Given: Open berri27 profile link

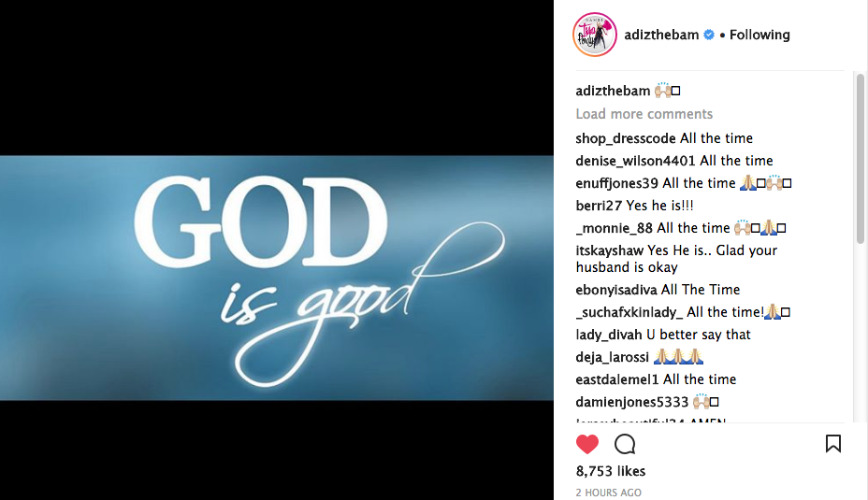Looking at the screenshot, I should click(x=599, y=206).
